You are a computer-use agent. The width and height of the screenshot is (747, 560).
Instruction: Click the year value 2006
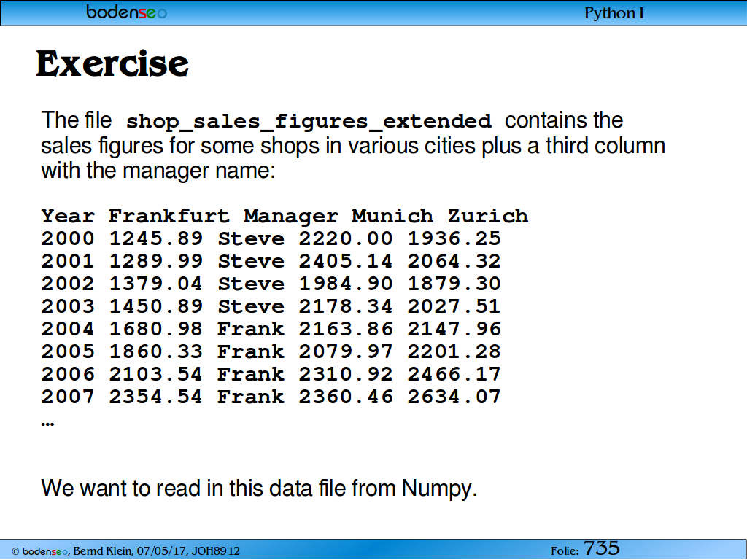[68, 374]
